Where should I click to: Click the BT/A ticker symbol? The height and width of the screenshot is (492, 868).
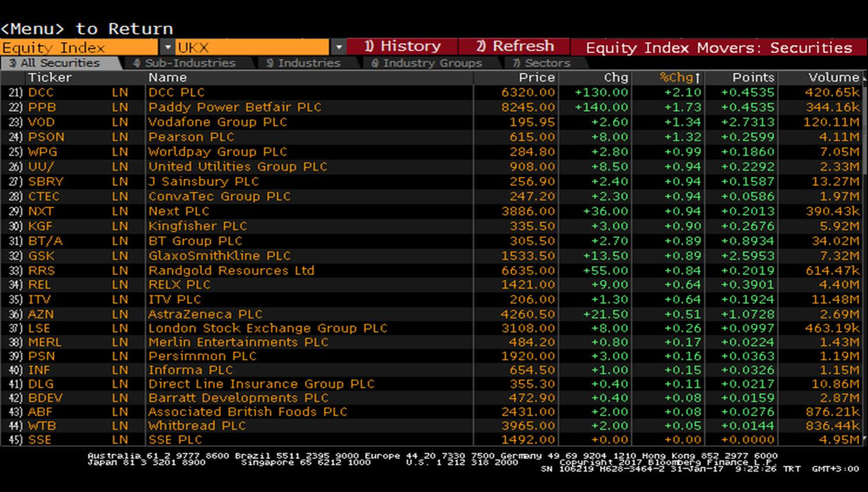point(45,241)
